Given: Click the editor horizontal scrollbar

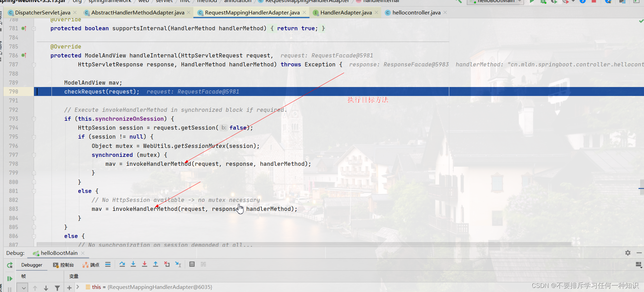Looking at the screenshot, I should [x=304, y=244].
